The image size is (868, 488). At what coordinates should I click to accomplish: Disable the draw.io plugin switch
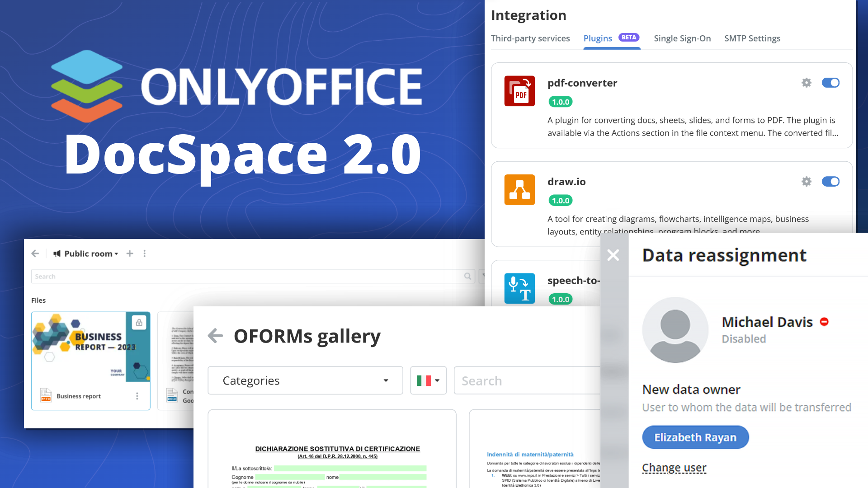(x=830, y=182)
